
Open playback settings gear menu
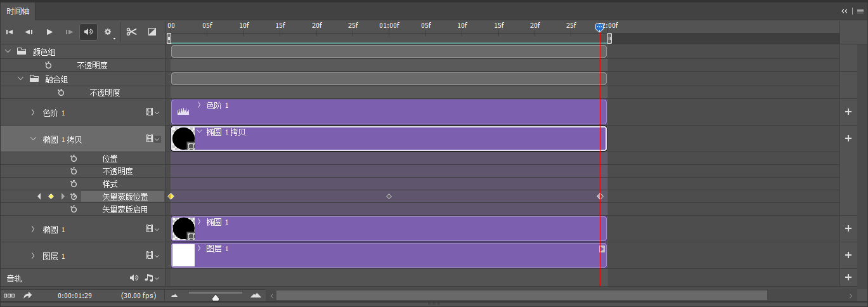click(108, 32)
